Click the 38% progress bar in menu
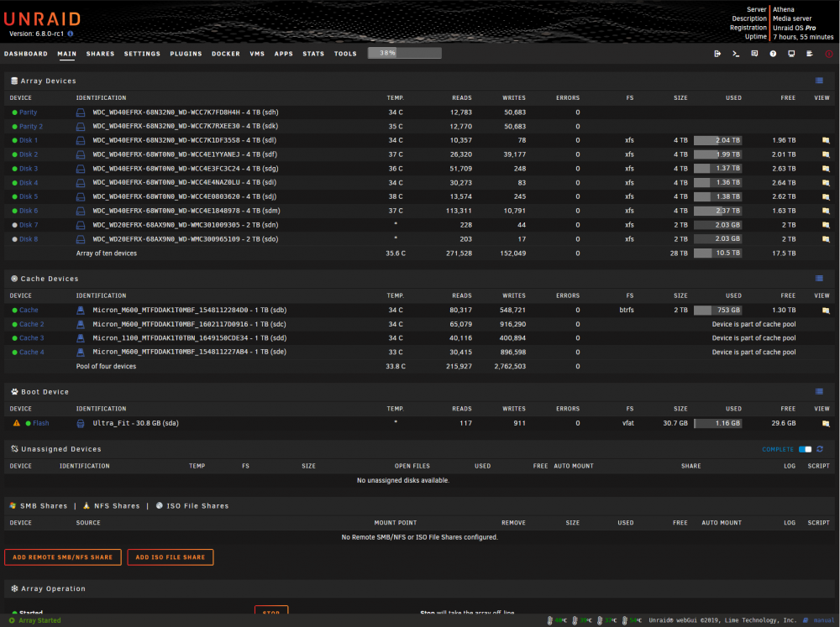The height and width of the screenshot is (627, 840). [x=405, y=53]
